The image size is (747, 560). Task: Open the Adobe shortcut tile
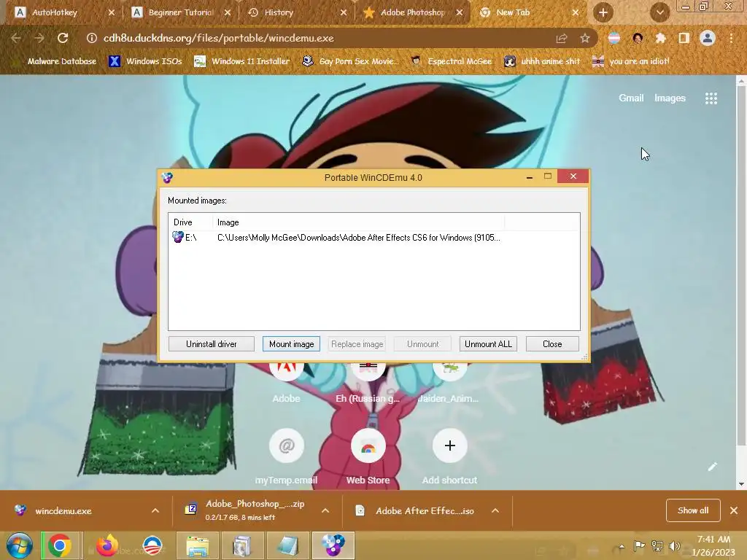point(286,384)
